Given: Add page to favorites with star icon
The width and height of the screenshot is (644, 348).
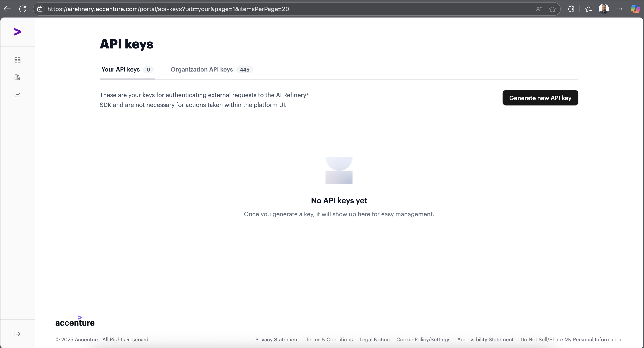Looking at the screenshot, I should coord(553,9).
